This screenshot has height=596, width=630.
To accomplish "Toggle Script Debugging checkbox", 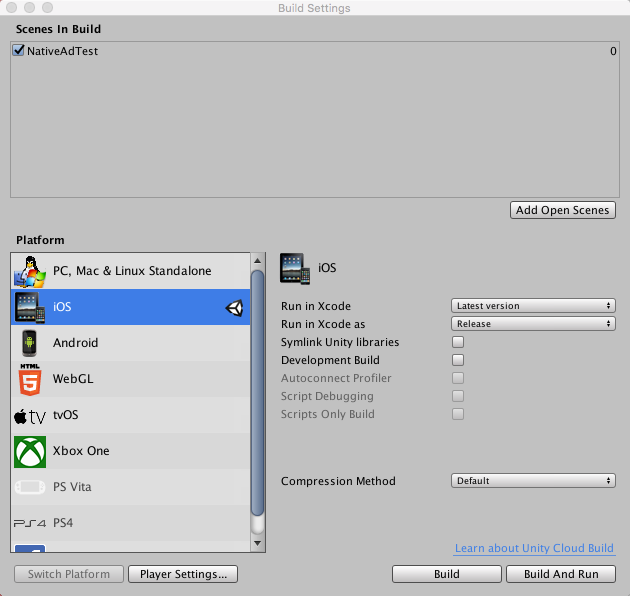I will (458, 396).
